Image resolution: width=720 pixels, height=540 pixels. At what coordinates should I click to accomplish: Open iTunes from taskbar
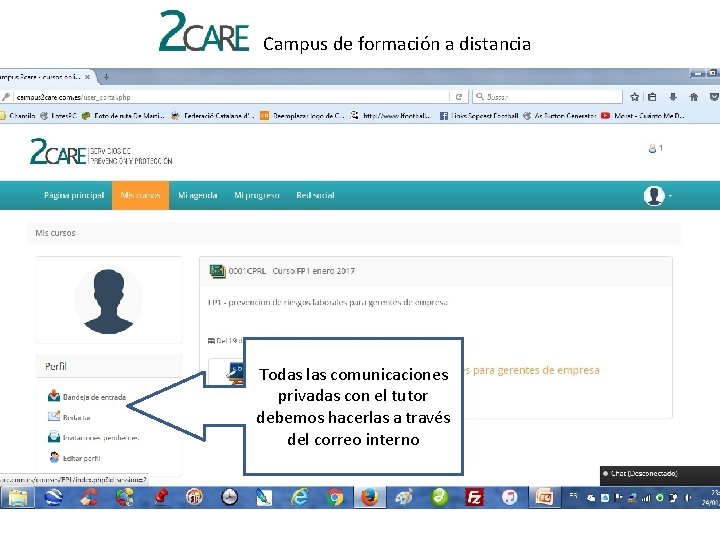(509, 497)
